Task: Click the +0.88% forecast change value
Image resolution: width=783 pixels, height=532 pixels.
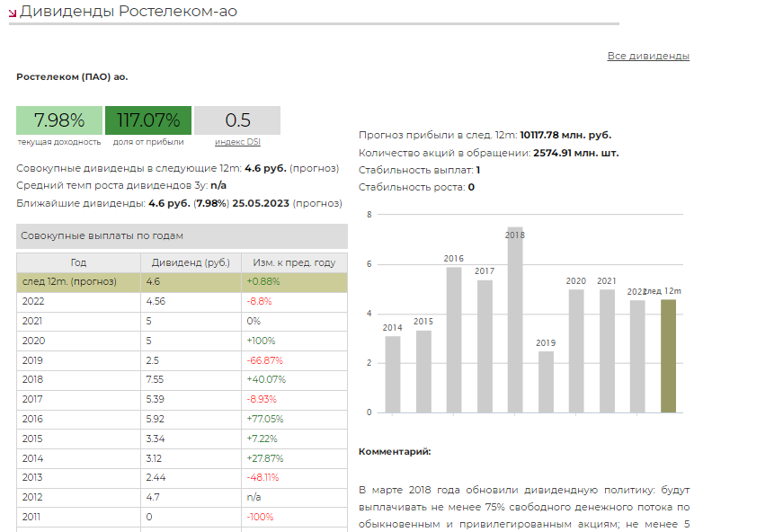Action: [x=263, y=281]
